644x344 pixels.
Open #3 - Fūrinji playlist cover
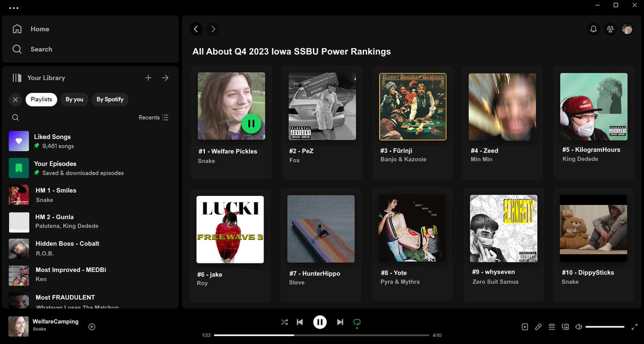click(413, 107)
